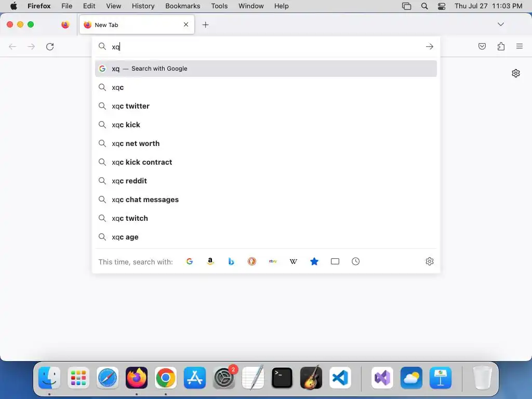
Task: Search with Google one-off icon
Action: point(190,261)
